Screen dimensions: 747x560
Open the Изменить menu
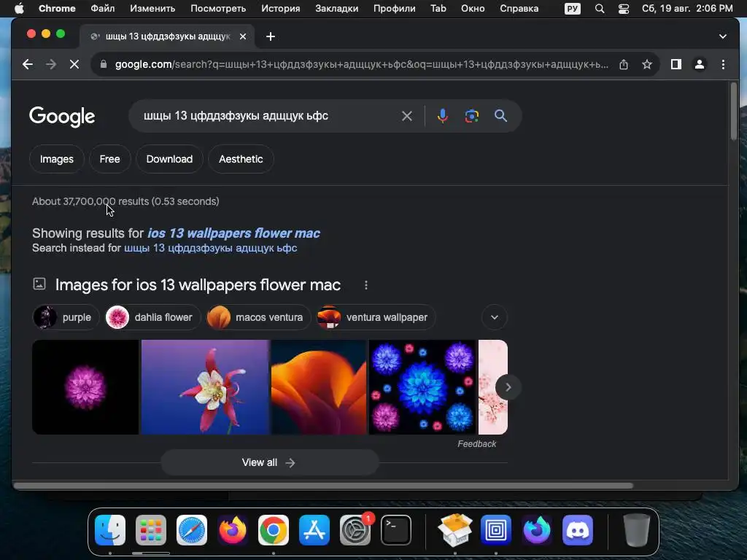click(152, 9)
